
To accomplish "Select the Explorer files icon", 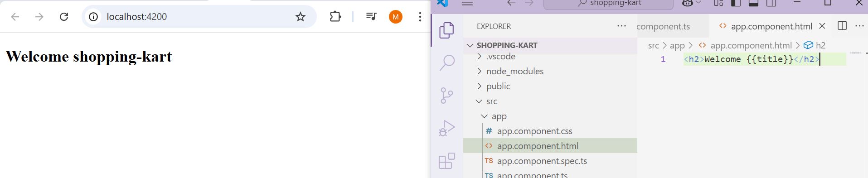I will [447, 30].
